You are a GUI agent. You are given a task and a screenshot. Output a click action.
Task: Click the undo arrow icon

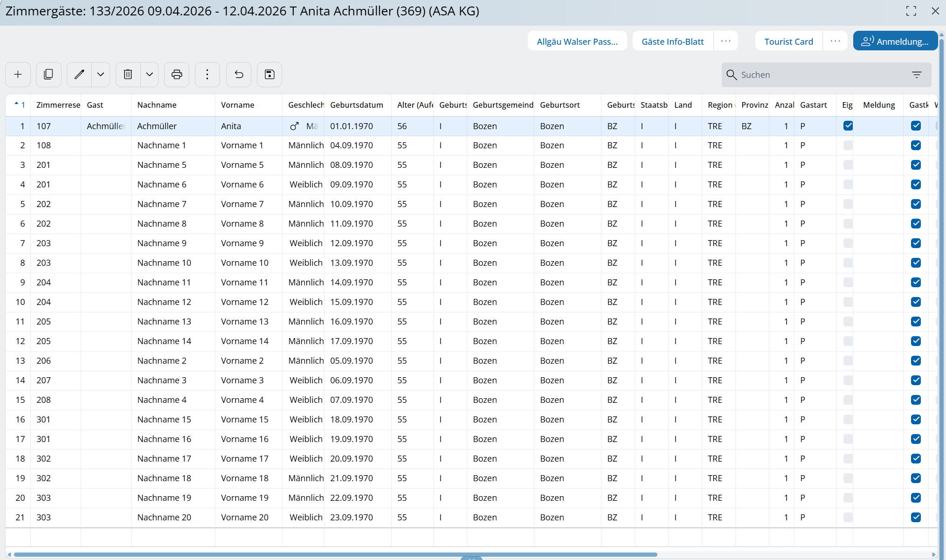[x=239, y=75]
